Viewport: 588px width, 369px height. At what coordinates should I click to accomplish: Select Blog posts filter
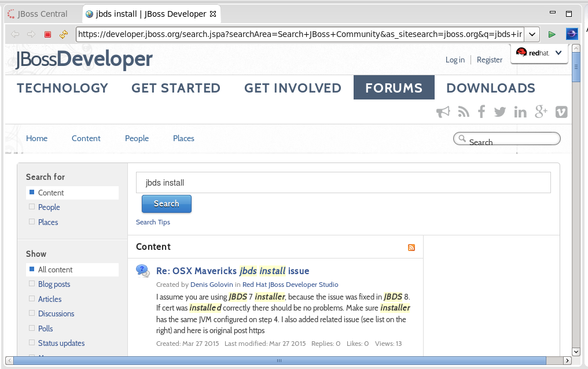(54, 285)
